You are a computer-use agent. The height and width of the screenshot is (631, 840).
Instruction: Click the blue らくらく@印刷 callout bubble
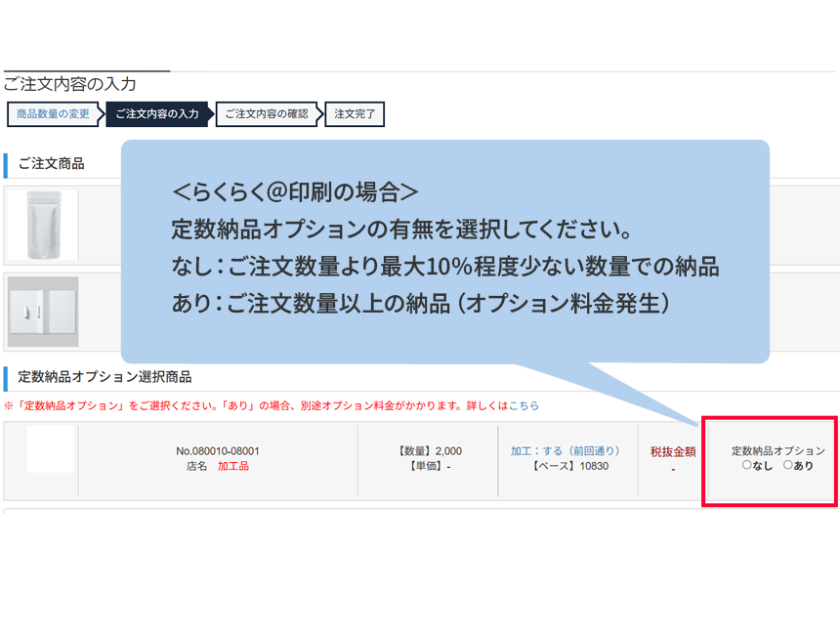coord(444,251)
